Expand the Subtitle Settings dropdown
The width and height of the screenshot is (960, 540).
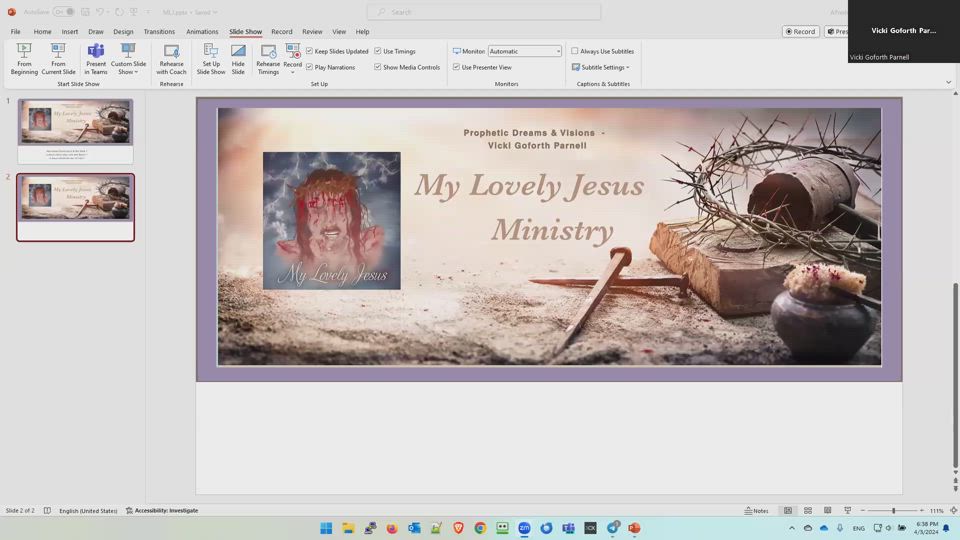[x=602, y=67]
